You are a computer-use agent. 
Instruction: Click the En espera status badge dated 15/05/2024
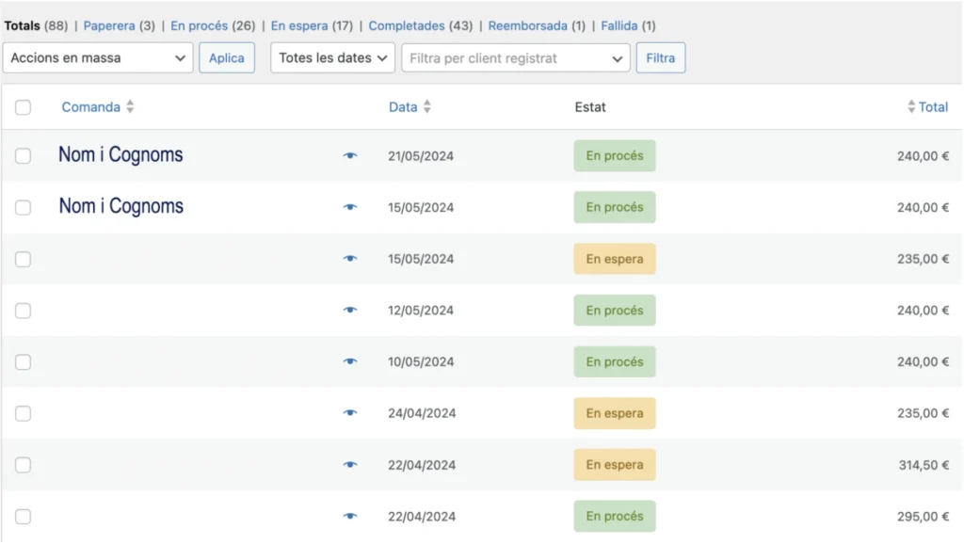615,259
